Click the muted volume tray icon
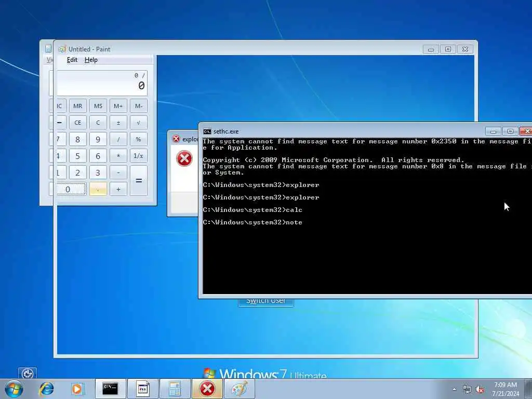The height and width of the screenshot is (399, 532). point(480,389)
